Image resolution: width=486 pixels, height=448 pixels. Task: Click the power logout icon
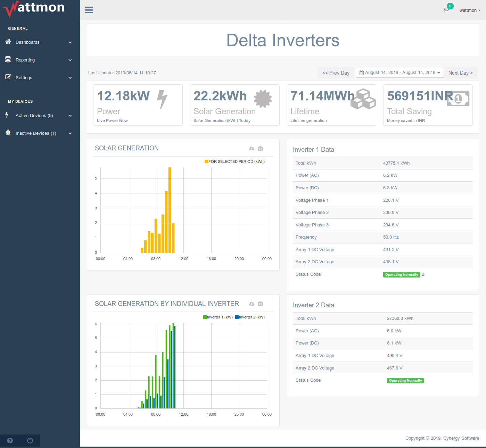(30, 440)
